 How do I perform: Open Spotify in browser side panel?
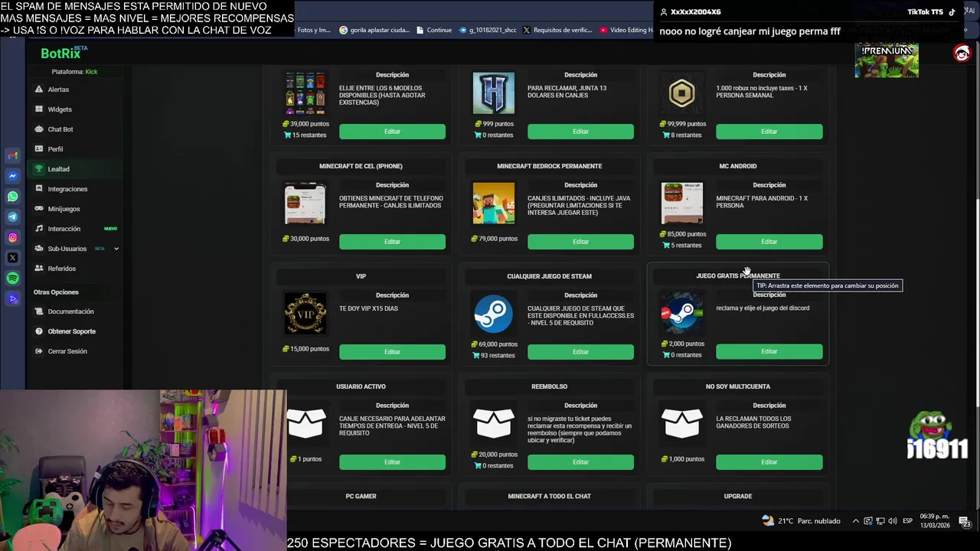pos(12,279)
